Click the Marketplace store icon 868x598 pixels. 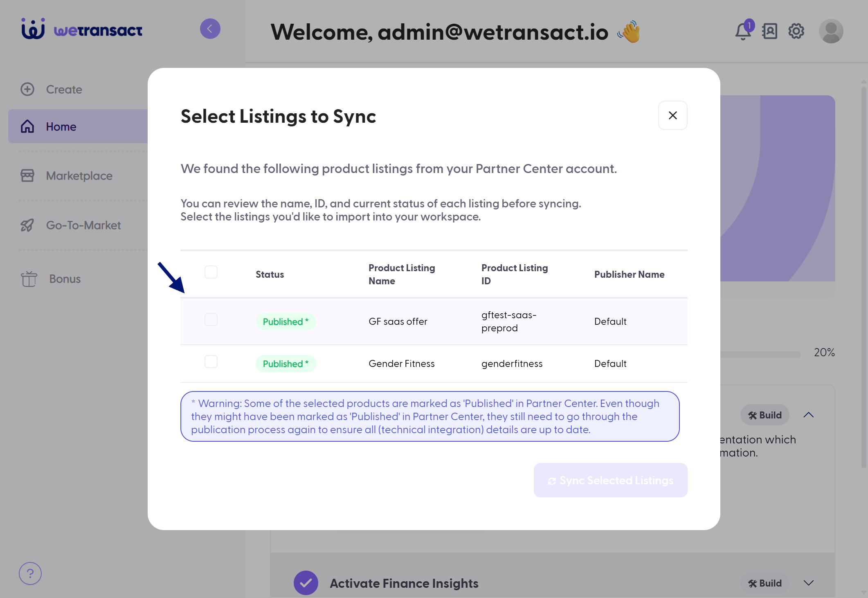click(x=27, y=175)
